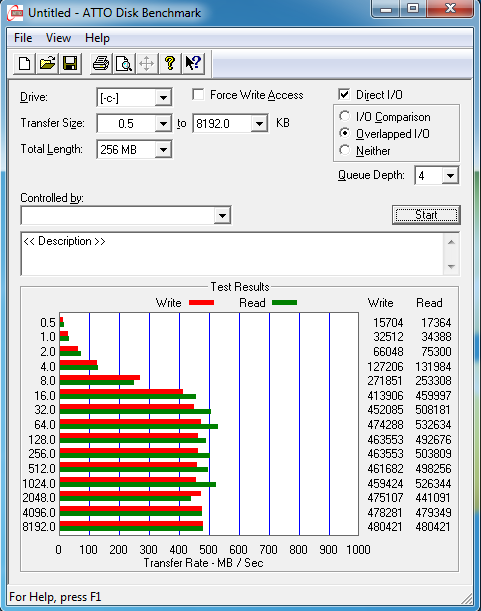Click the status bar text 'For Help, press F1'

(x=55, y=597)
